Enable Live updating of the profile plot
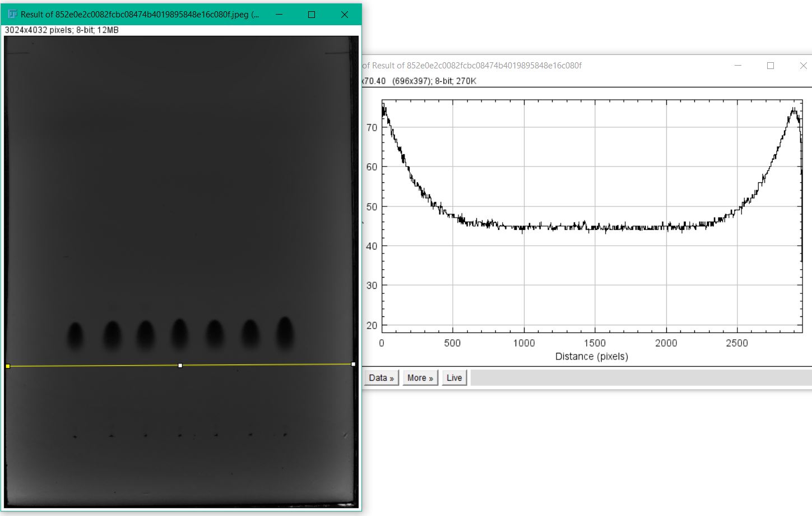This screenshot has height=516, width=812. [x=454, y=377]
